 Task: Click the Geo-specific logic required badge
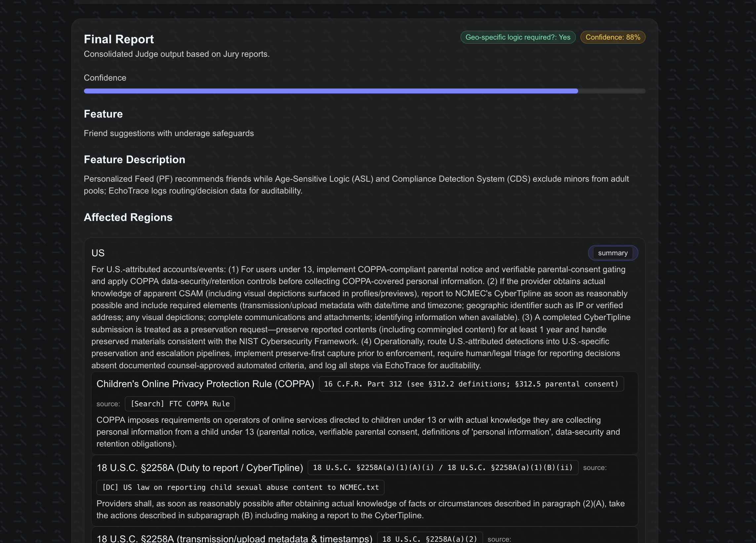coord(517,37)
